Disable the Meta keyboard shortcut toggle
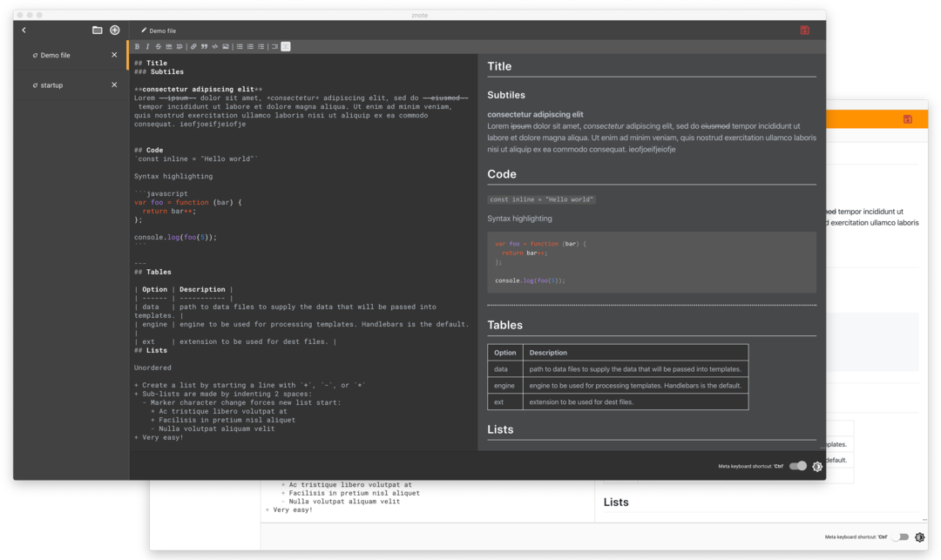 point(797,466)
